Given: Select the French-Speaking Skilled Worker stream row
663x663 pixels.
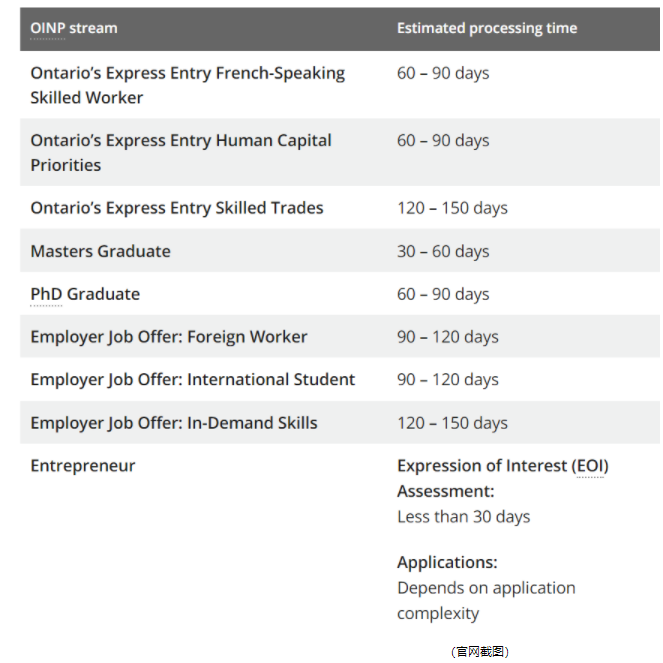Looking at the screenshot, I should (x=187, y=85).
